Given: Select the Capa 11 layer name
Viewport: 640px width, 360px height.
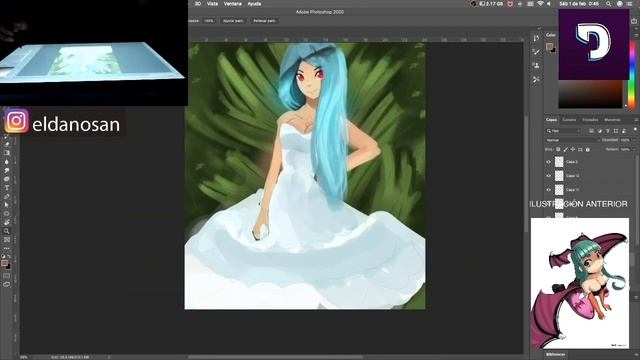Looking at the screenshot, I should (x=573, y=190).
